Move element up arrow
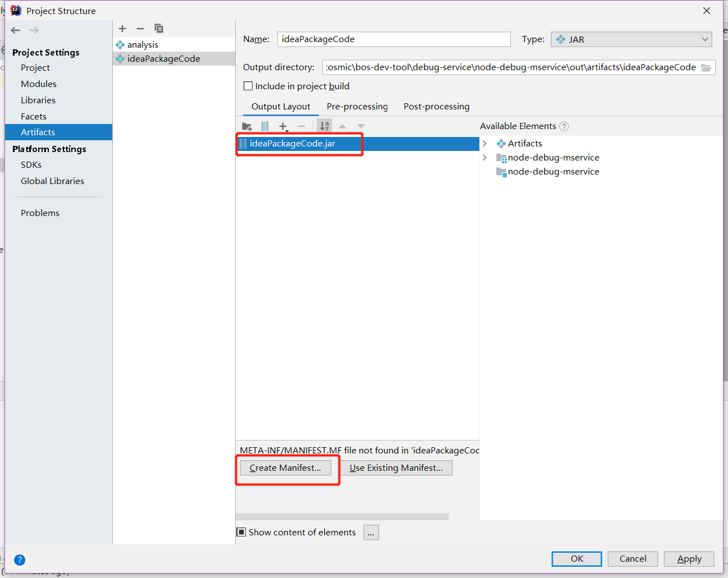Viewport: 728px width, 578px height. [342, 126]
